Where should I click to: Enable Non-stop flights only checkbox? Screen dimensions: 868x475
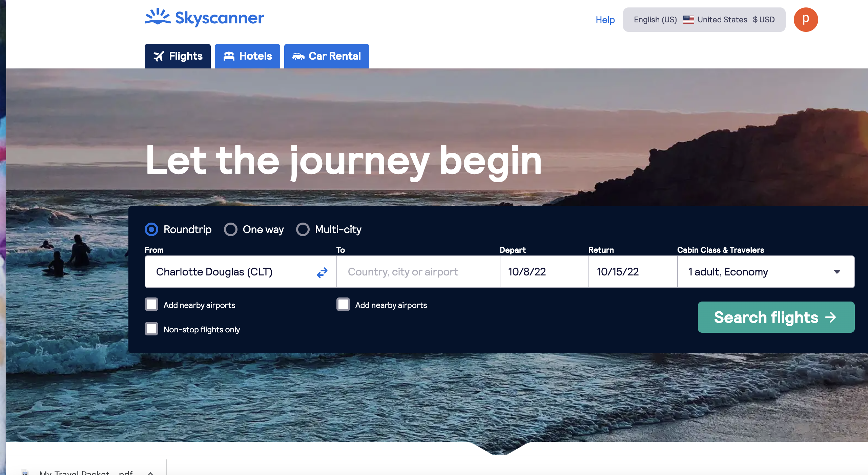pos(151,329)
